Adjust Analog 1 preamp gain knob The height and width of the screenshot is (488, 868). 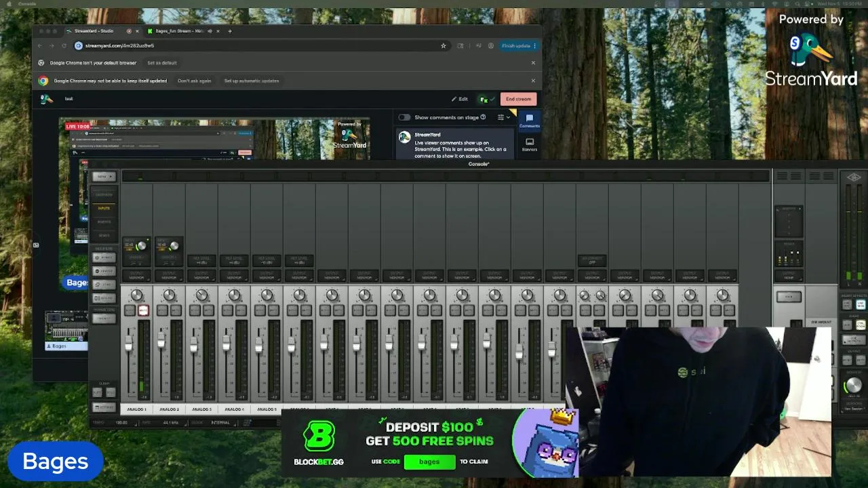[142, 245]
